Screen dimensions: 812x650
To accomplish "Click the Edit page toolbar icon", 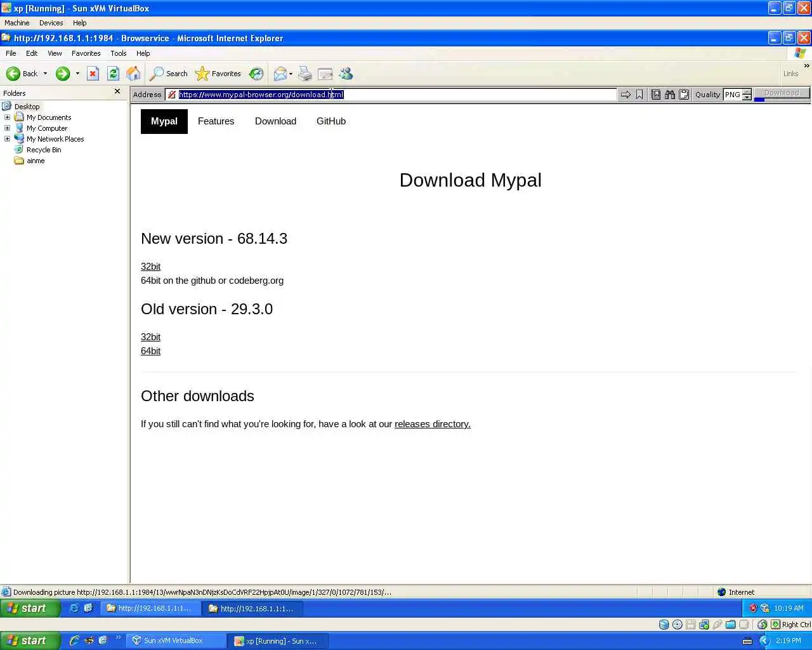I will coord(325,74).
